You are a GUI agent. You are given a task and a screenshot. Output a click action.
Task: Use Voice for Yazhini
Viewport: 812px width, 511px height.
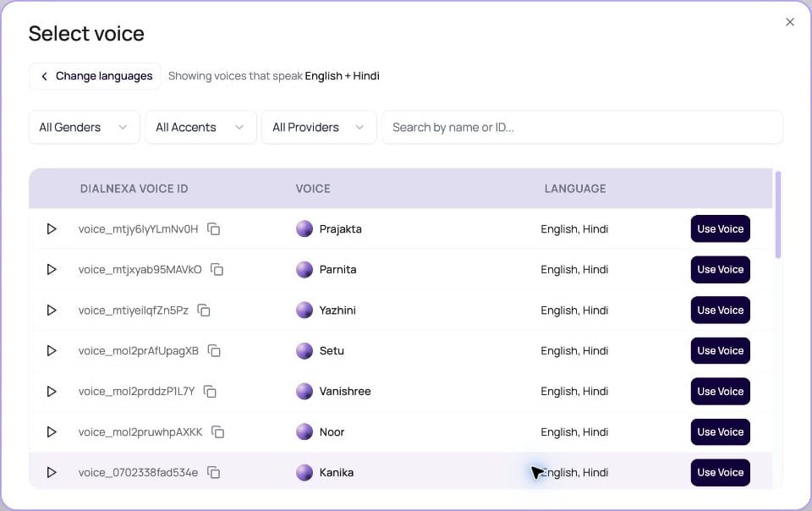[x=721, y=310]
